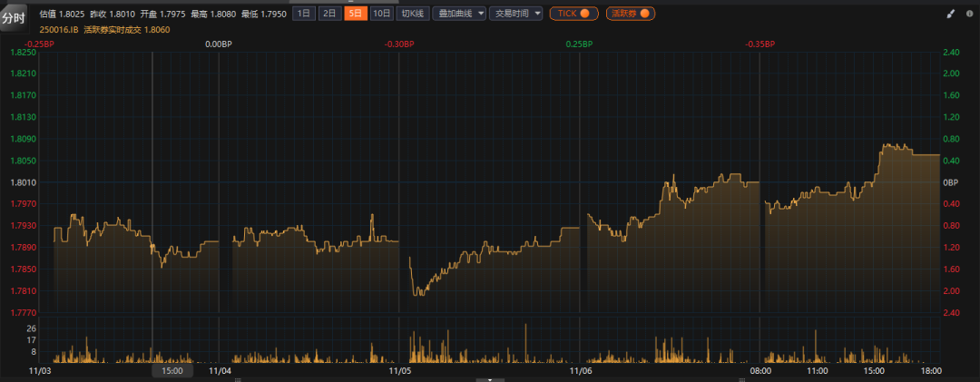Image resolution: width=980 pixels, height=382 pixels.
Task: Click the 0BP label on right axis
Action: click(952, 182)
